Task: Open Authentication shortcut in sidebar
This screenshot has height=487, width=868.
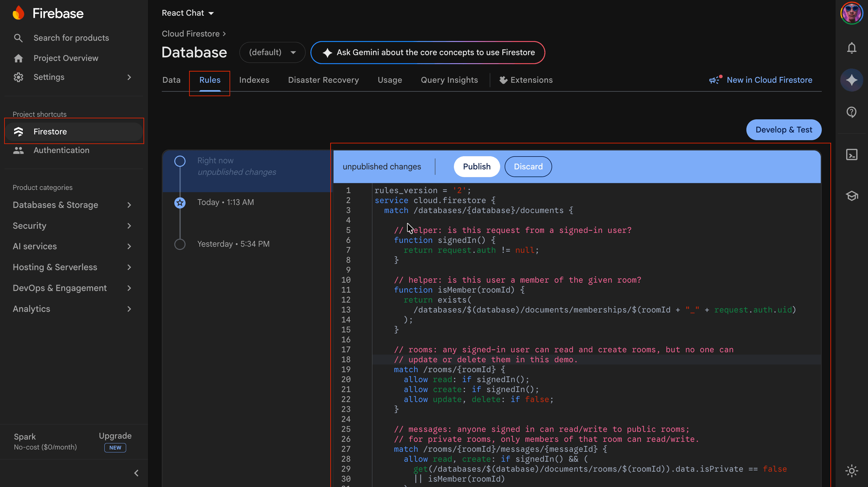Action: [61, 150]
